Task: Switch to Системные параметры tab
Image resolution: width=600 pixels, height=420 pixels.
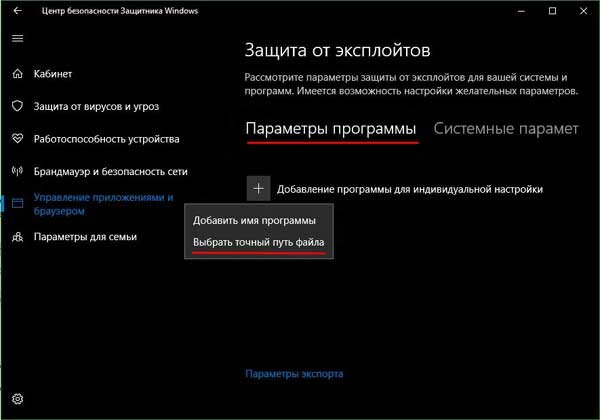Action: 506,129
